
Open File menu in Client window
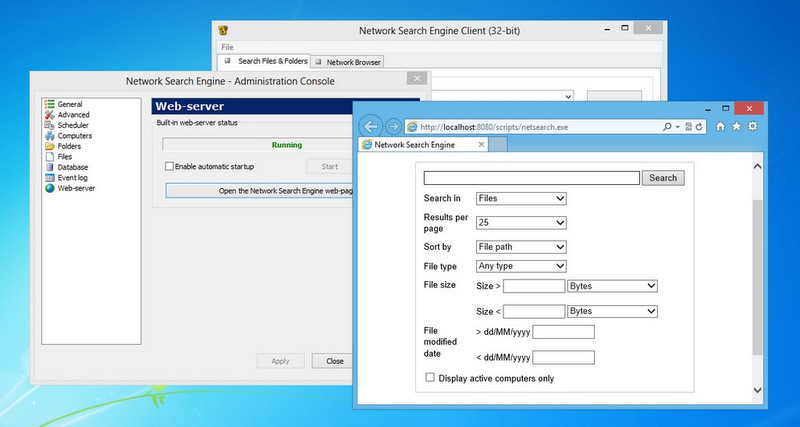click(x=227, y=47)
